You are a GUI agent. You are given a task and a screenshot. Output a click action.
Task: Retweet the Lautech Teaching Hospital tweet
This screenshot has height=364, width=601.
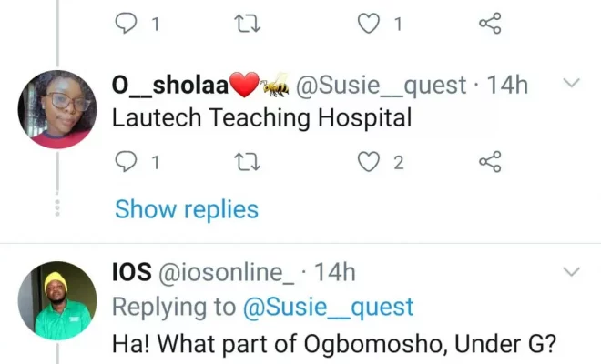(245, 163)
